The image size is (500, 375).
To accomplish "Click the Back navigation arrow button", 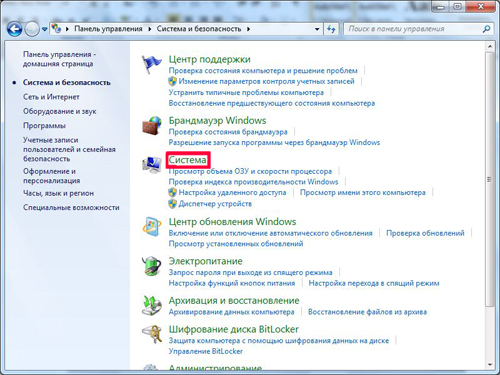I will tap(15, 29).
